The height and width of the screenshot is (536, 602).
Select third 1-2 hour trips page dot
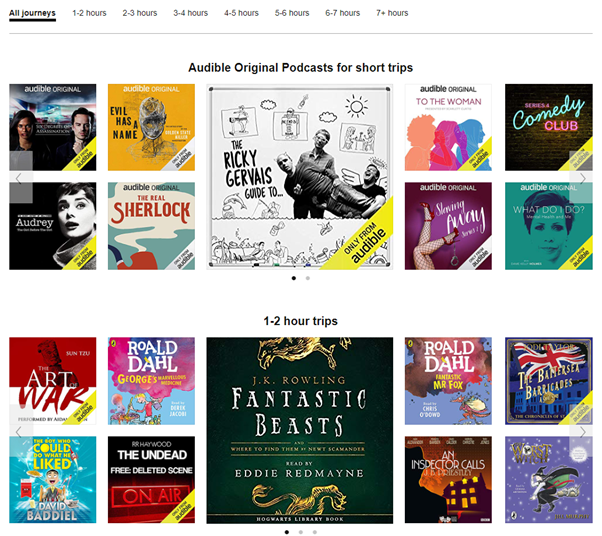(314, 532)
